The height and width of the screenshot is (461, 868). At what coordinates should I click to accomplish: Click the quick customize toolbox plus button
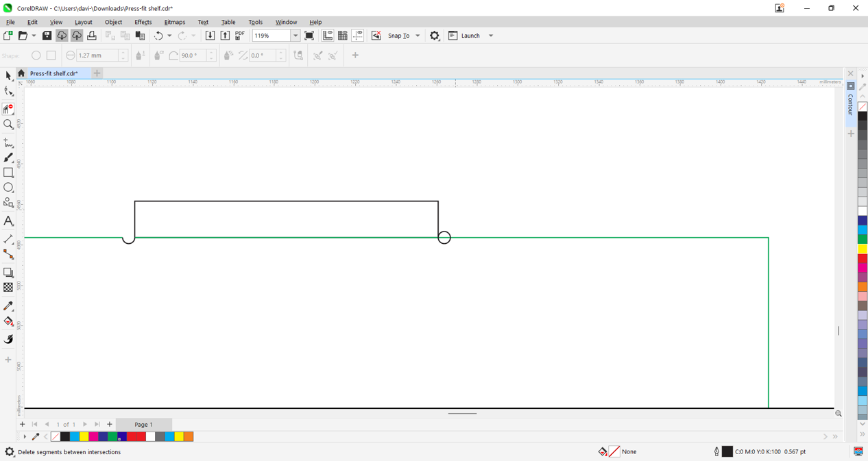(8, 360)
